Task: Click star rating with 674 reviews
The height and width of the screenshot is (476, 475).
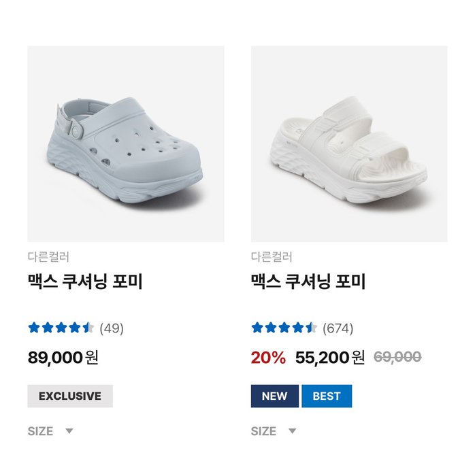Action: click(x=284, y=328)
